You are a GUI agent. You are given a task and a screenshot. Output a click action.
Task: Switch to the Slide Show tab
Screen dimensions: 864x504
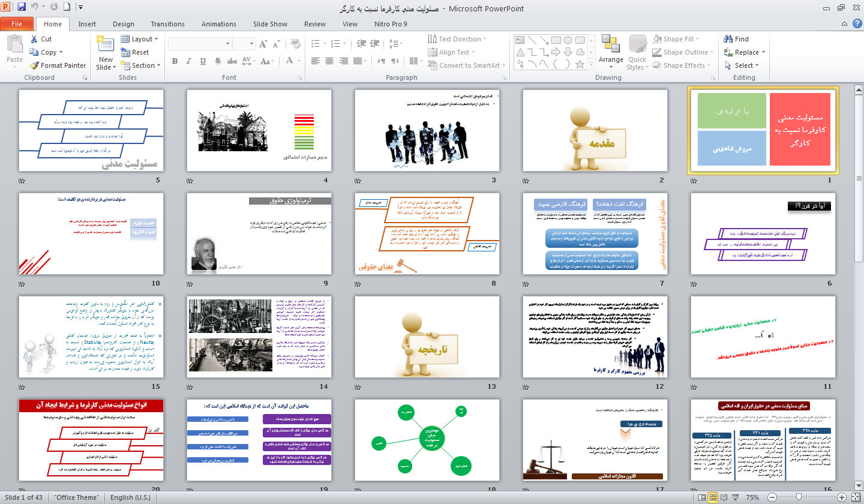click(270, 24)
